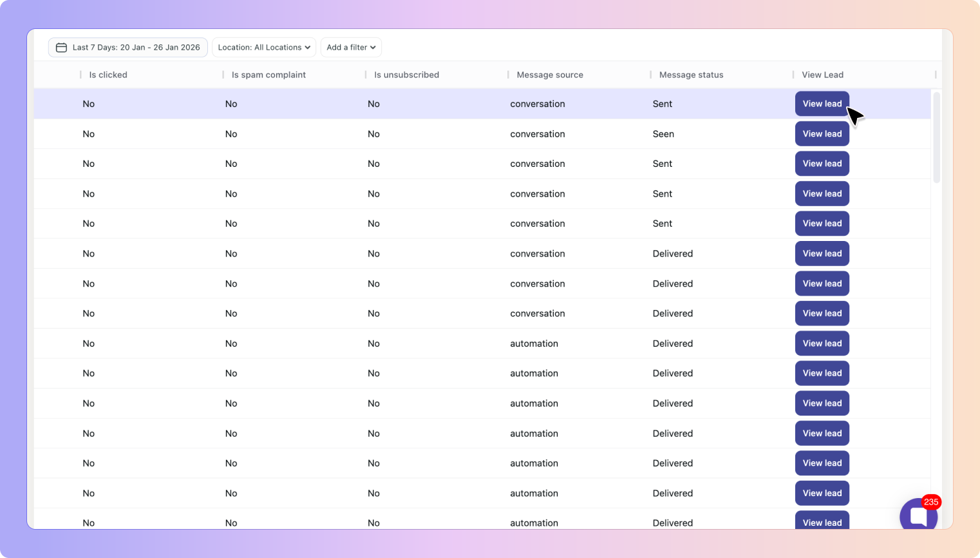Screen dimensions: 980x558
Task: Sort by the Message source column header
Action: [x=550, y=75]
